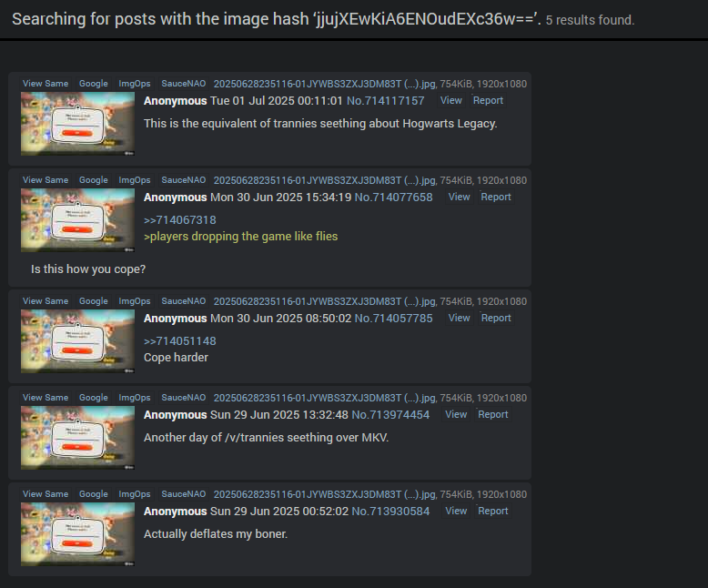Image resolution: width=708 pixels, height=588 pixels.
Task: Open post number No.714057785 link
Action: tap(393, 319)
